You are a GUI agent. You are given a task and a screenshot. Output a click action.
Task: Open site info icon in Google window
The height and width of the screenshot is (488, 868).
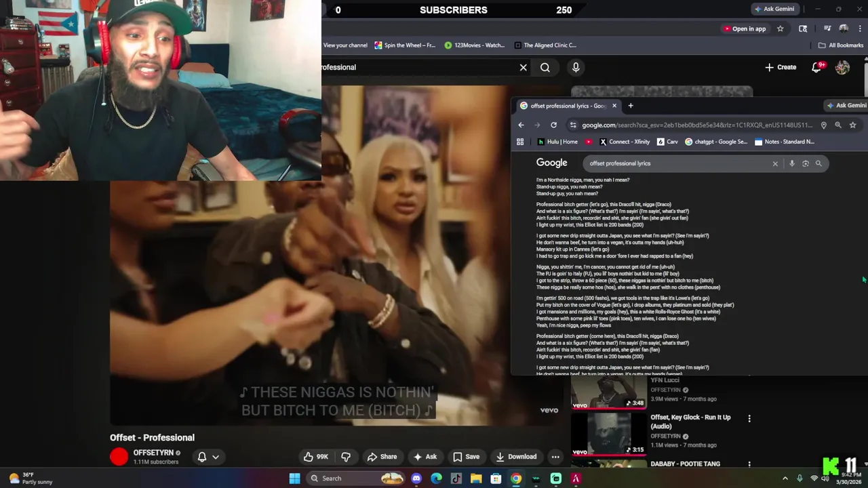tap(573, 125)
